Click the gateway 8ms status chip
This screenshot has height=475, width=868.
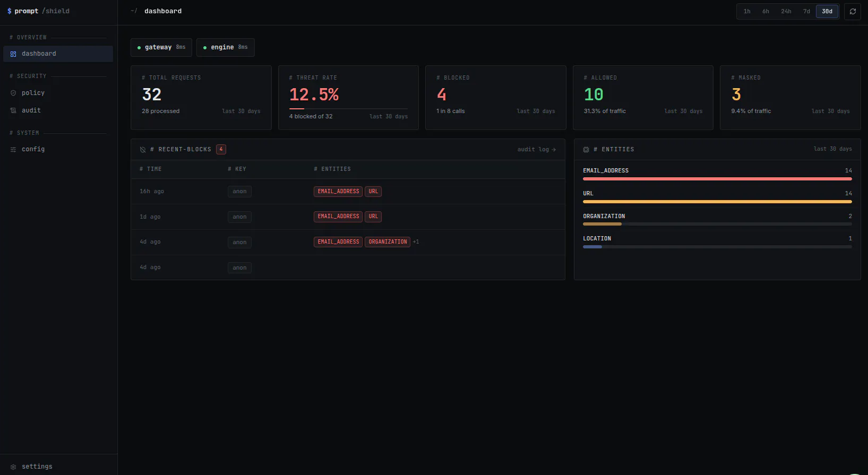161,47
